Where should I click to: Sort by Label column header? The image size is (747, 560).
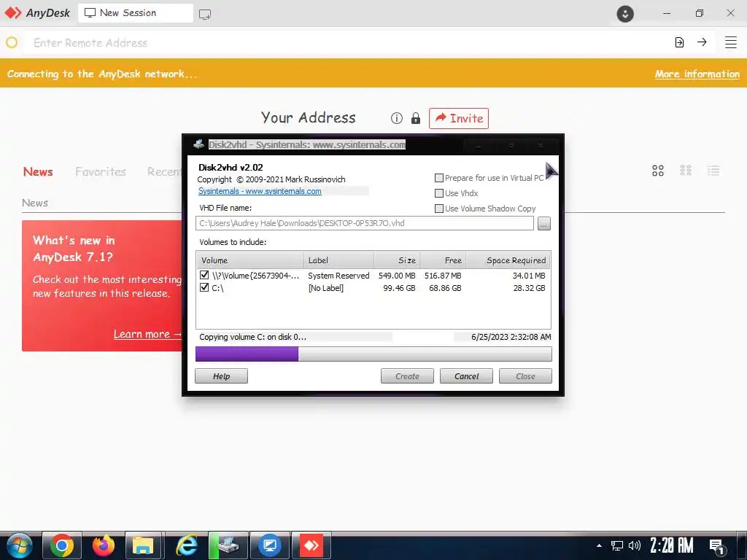(x=338, y=260)
